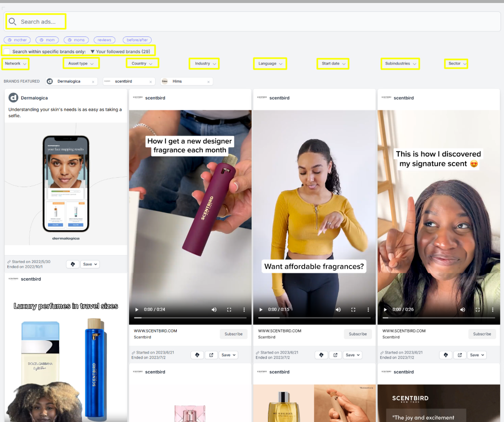Open more options on 0:24 video
The image size is (504, 422).
(x=244, y=309)
